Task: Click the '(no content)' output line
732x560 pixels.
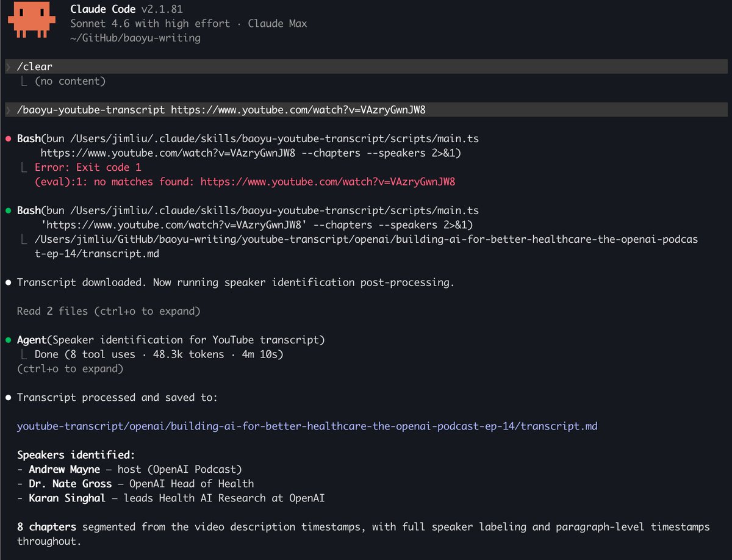Action: tap(70, 81)
